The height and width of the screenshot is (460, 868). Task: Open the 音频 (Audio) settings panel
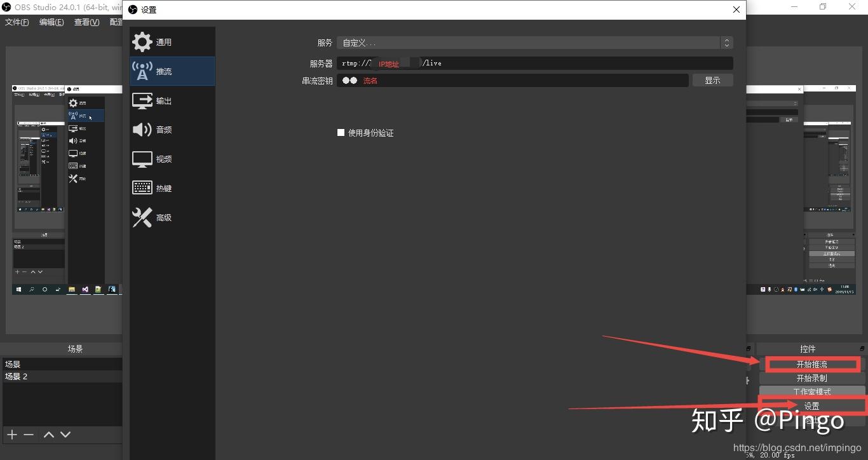[163, 130]
